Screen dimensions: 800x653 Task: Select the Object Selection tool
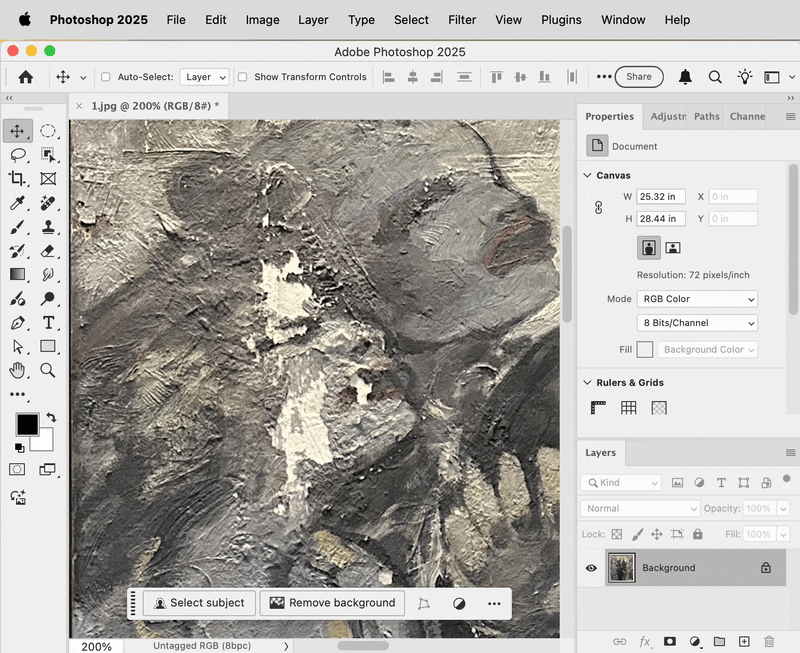click(48, 155)
